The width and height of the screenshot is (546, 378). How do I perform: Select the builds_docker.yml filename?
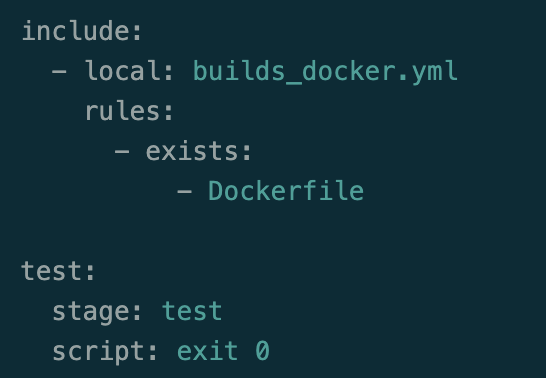[x=325, y=71]
